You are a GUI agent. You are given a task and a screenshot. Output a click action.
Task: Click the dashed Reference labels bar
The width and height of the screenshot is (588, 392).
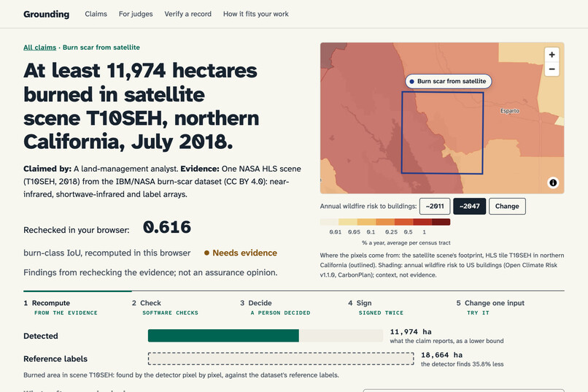pyautogui.click(x=281, y=358)
